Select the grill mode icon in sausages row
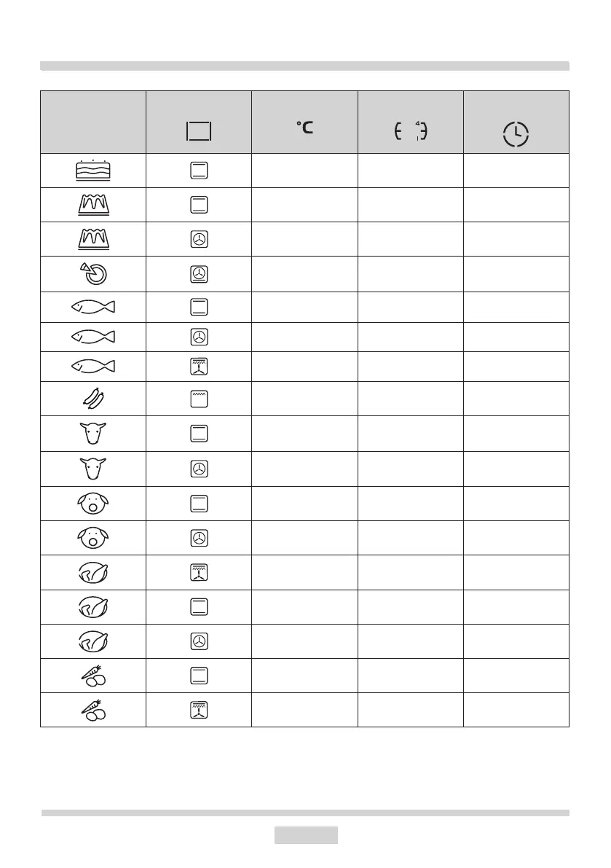 (x=199, y=399)
